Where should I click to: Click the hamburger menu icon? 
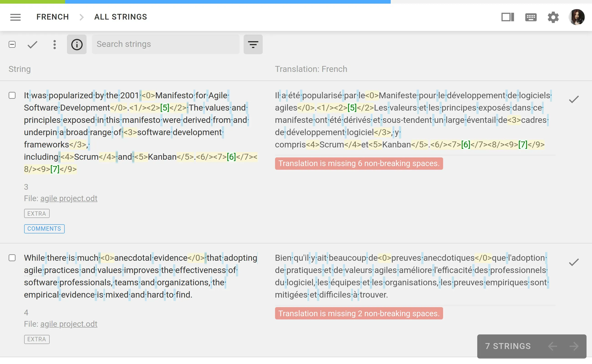tap(15, 17)
